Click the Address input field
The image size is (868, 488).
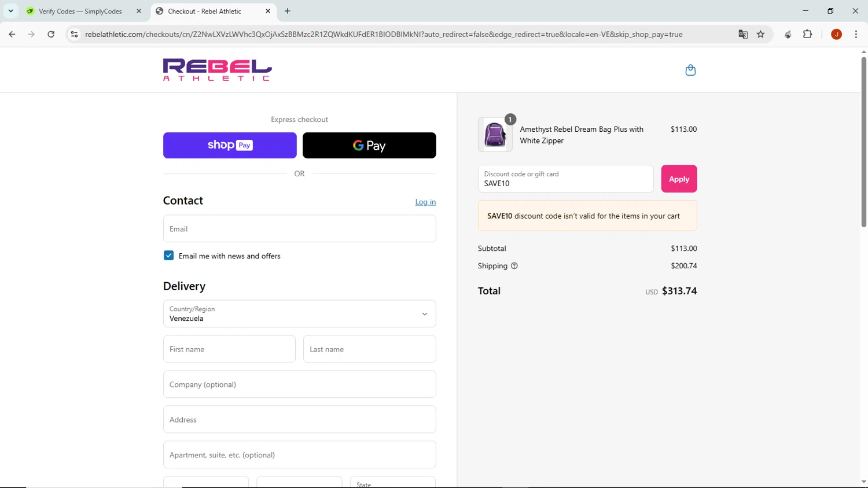[299, 420]
